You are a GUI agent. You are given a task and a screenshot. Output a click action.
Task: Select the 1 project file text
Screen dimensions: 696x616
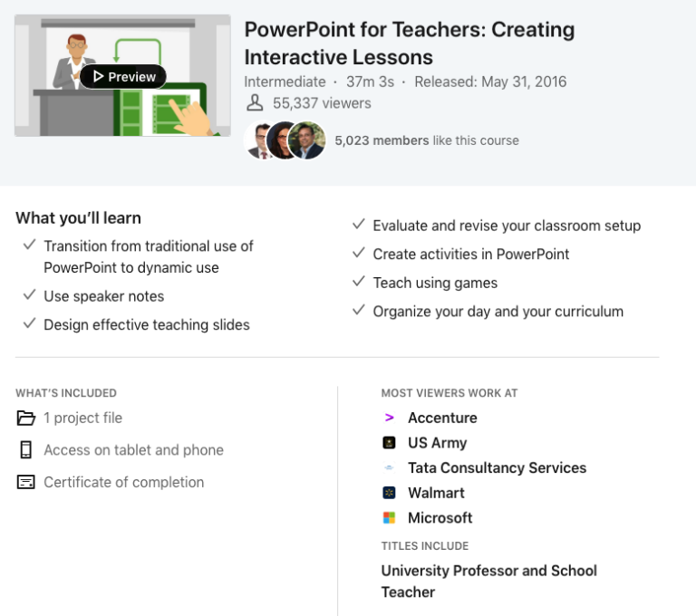82,418
